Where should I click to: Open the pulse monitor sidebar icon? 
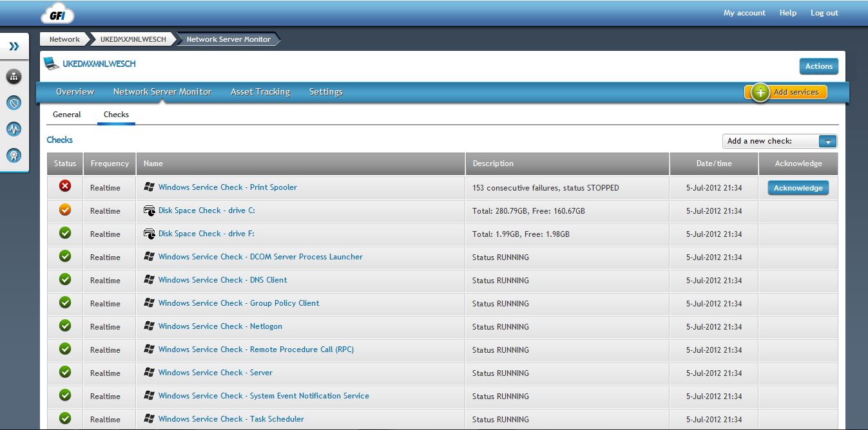(14, 129)
